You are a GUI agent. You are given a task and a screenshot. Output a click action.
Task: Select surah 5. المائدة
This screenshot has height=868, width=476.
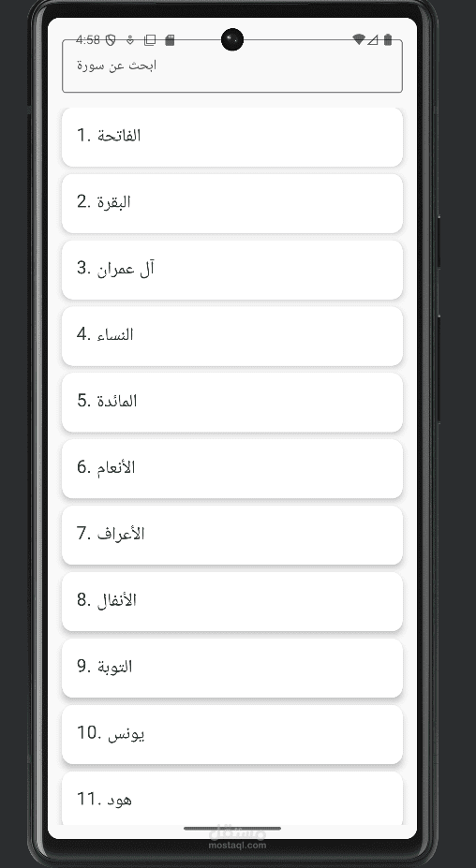pos(232,403)
